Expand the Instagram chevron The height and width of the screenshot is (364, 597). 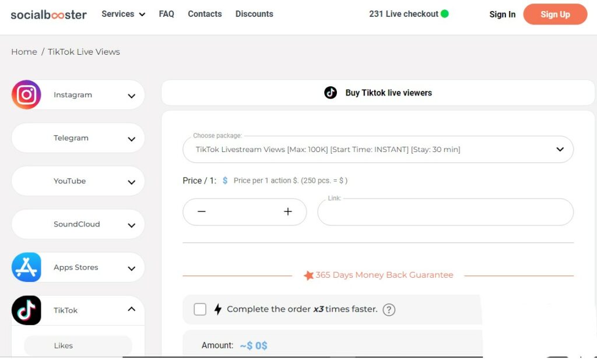(131, 96)
